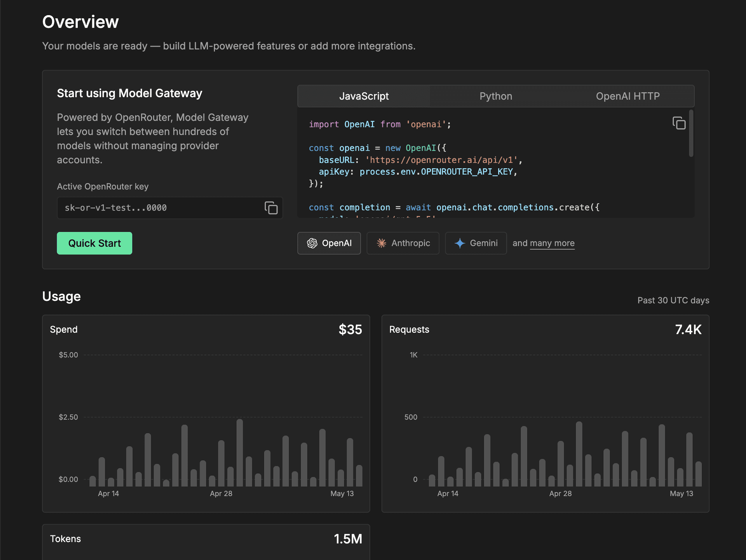Screen dimensions: 746x560
Task: Click the 'Start using Model Gateway' heading
Action: [129, 93]
